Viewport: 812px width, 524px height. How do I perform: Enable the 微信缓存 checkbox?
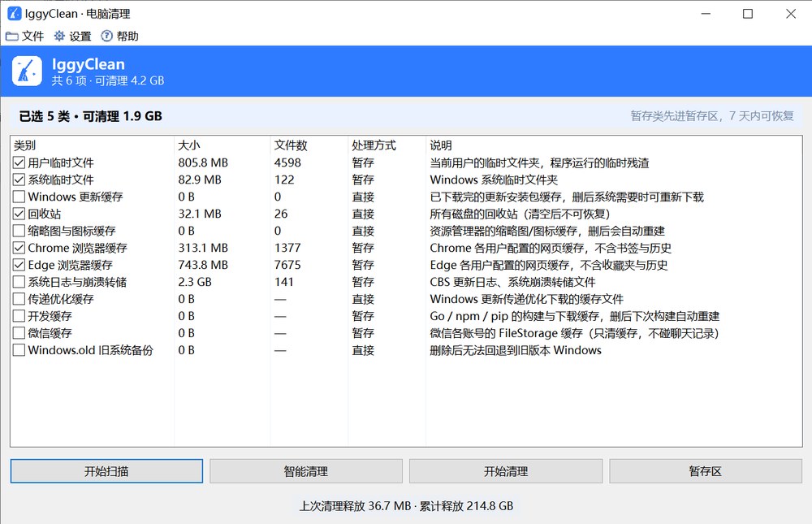[19, 333]
